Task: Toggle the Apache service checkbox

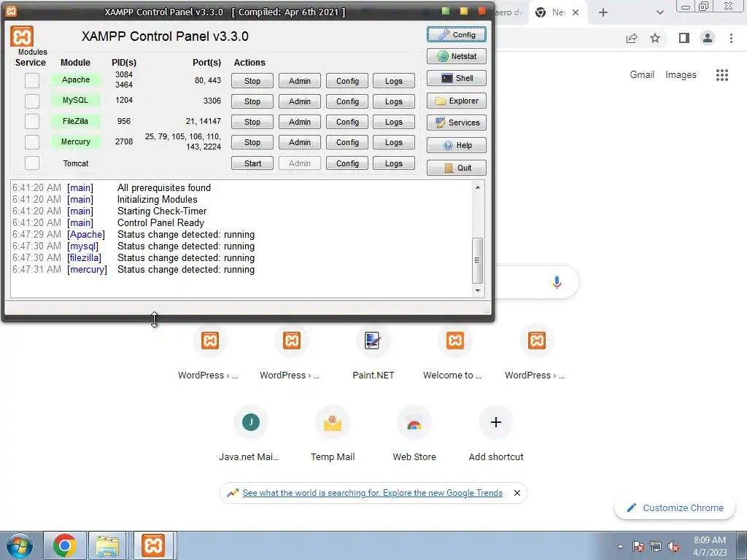Action: point(32,80)
